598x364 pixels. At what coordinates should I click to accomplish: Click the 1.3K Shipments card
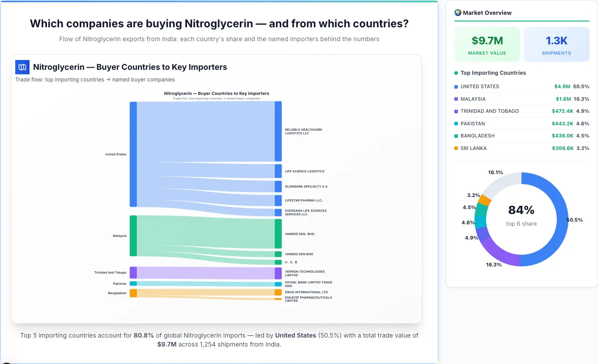(x=556, y=44)
